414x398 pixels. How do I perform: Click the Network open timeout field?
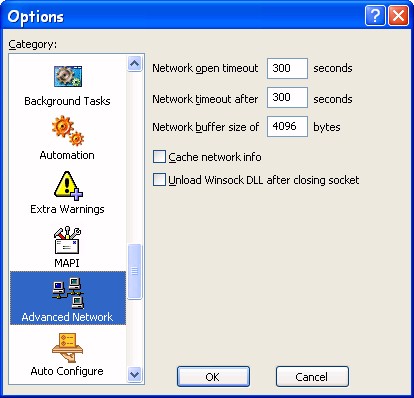pyautogui.click(x=287, y=68)
